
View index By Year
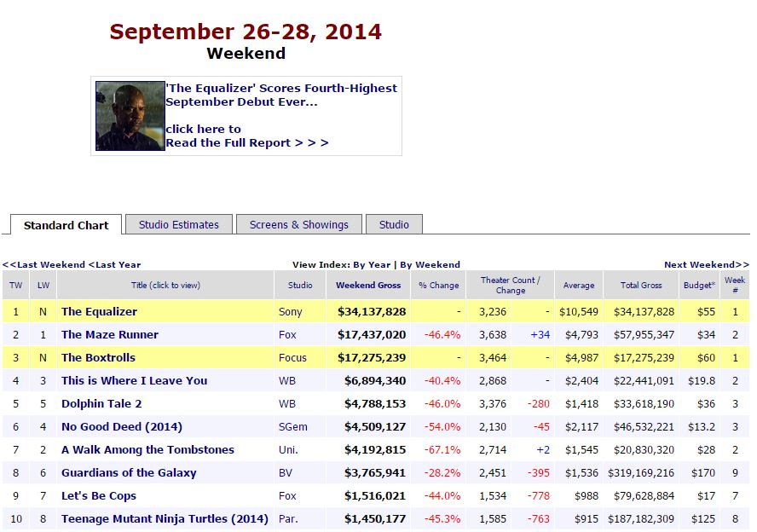372,265
